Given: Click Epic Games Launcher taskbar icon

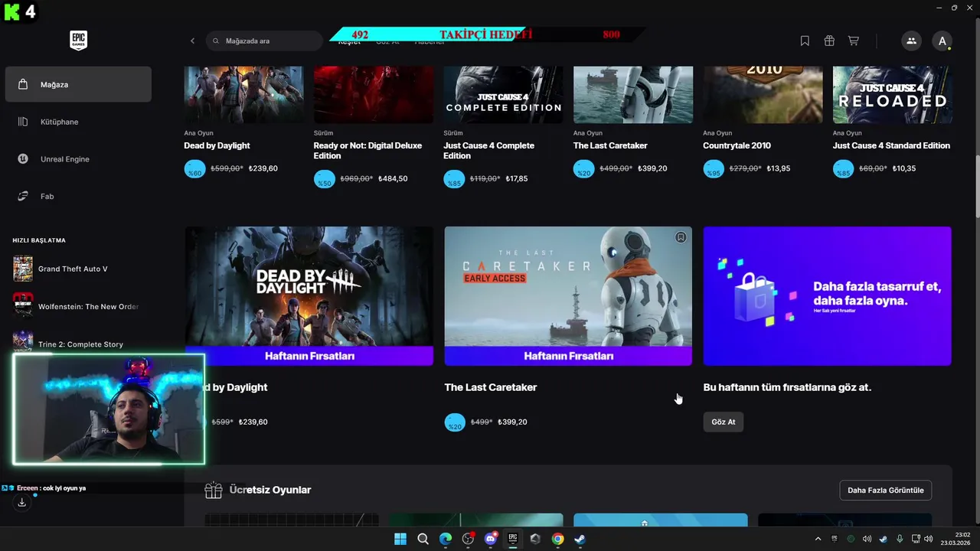Looking at the screenshot, I should 513,539.
